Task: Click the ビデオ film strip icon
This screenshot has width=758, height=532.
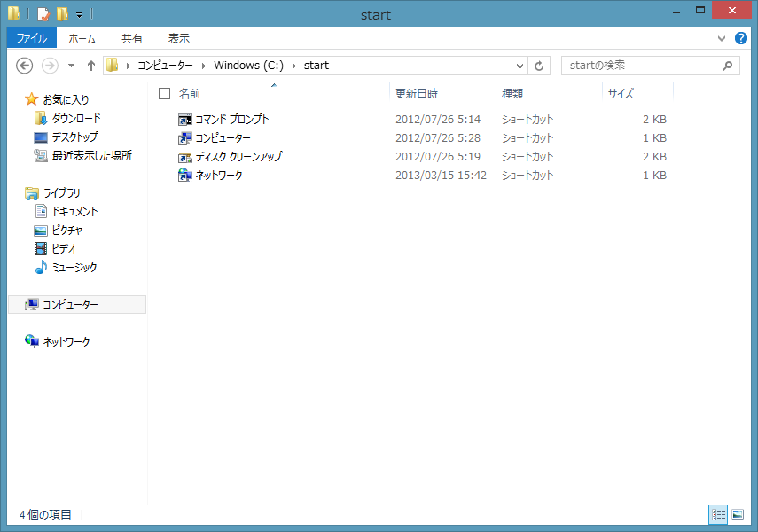Action: [x=41, y=248]
